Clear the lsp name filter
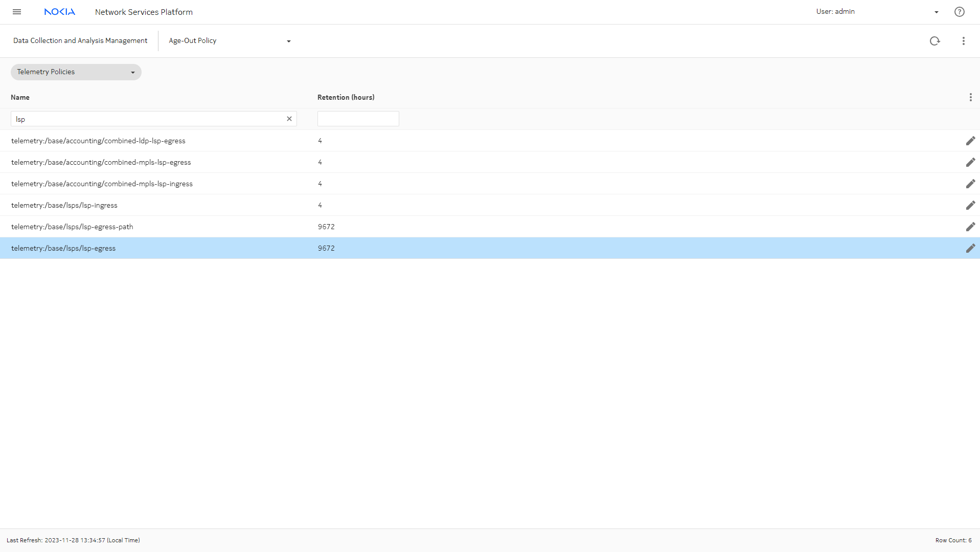This screenshot has width=980, height=552. pos(289,119)
